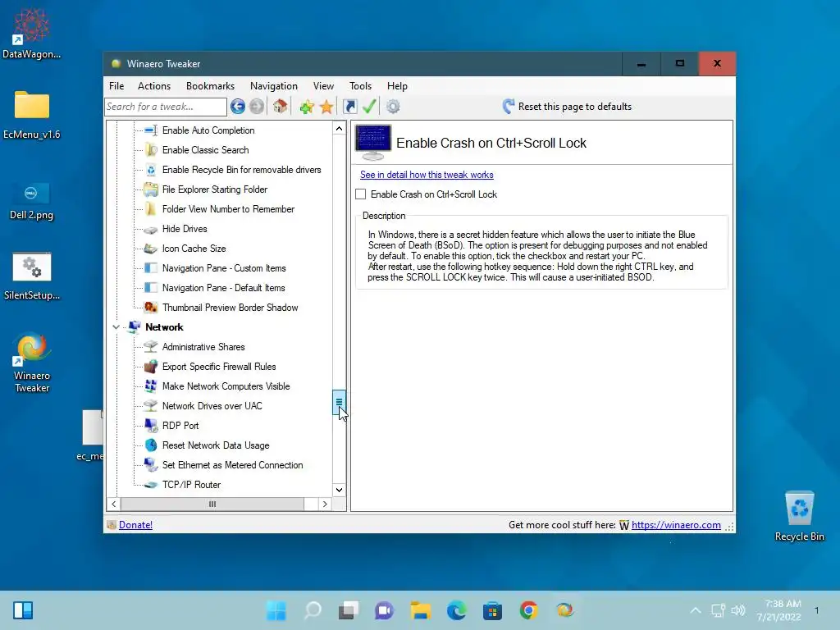This screenshot has width=840, height=630.
Task: Click horizontal scrollbar left arrow
Action: [113, 504]
